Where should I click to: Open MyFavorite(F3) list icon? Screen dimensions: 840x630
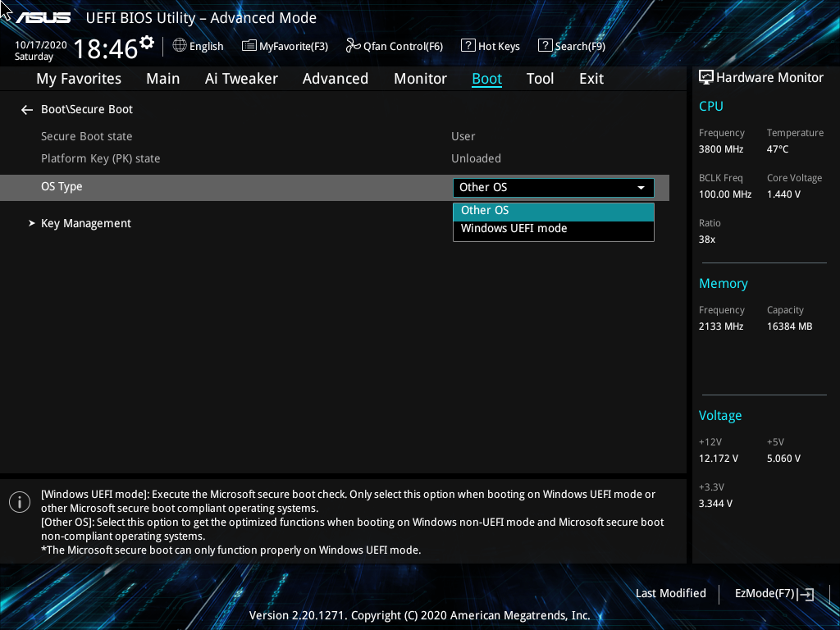point(249,46)
